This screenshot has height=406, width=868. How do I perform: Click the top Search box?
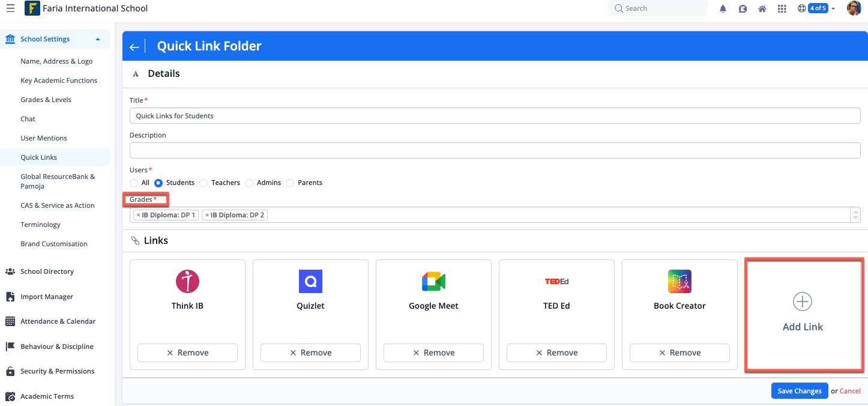[659, 8]
